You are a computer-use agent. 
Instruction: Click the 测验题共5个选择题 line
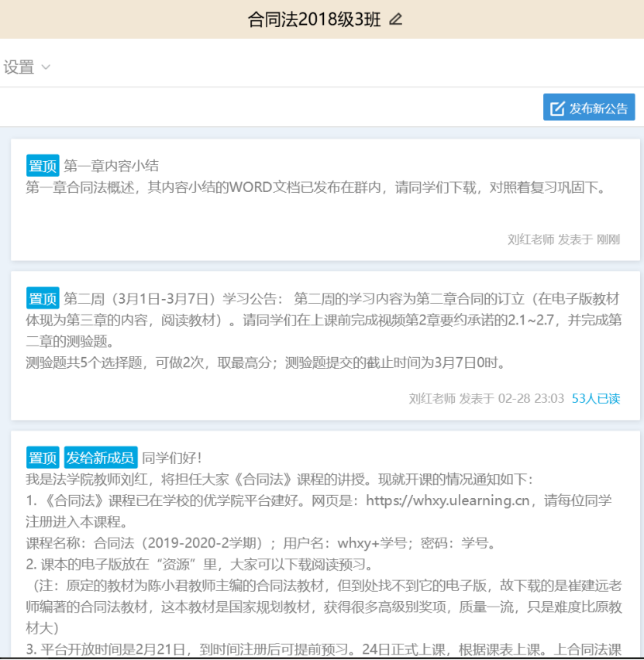266,363
